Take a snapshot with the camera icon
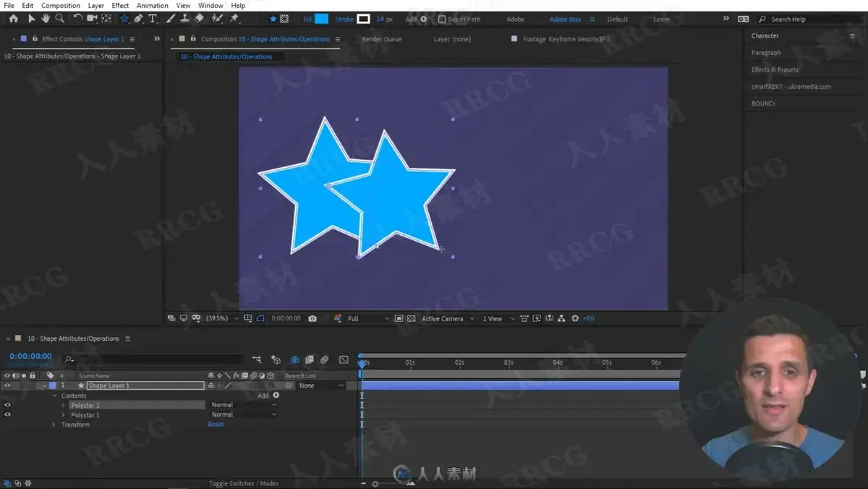This screenshot has width=868, height=489. 312,318
